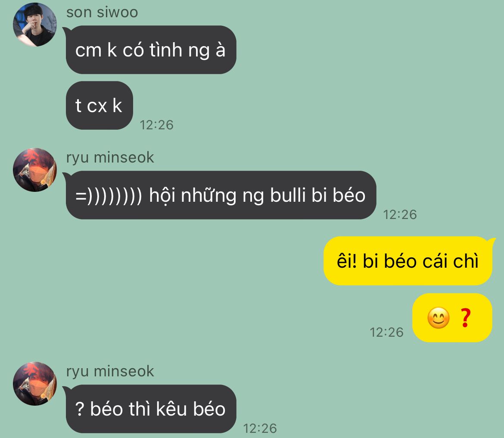Viewport: 504px width, 438px height.
Task: Click the smiling face emoji in yellow bubble
Action: pos(439,318)
